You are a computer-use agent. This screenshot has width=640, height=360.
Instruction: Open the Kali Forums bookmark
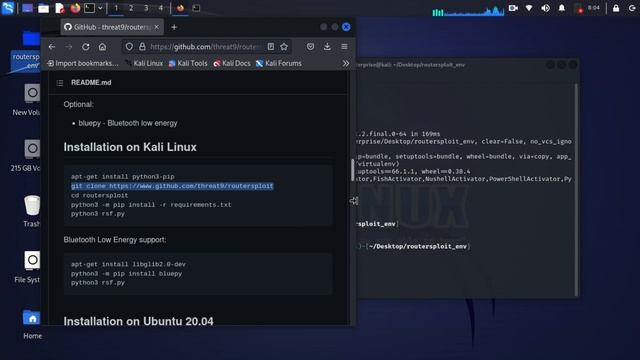[279, 63]
